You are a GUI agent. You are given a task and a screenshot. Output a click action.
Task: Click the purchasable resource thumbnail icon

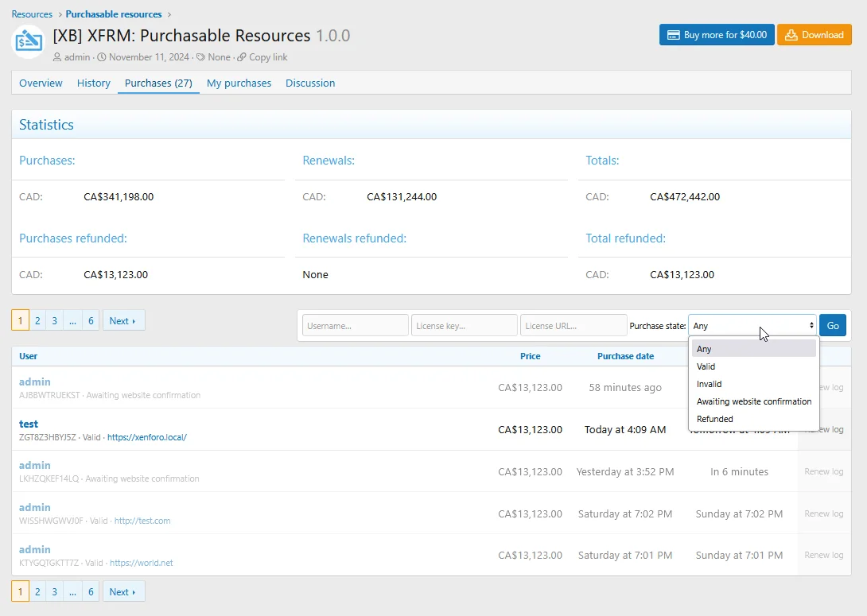pos(28,41)
